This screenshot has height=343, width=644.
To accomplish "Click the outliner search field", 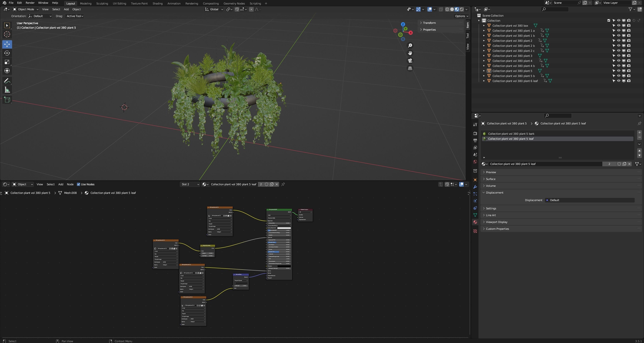I will pos(555,9).
